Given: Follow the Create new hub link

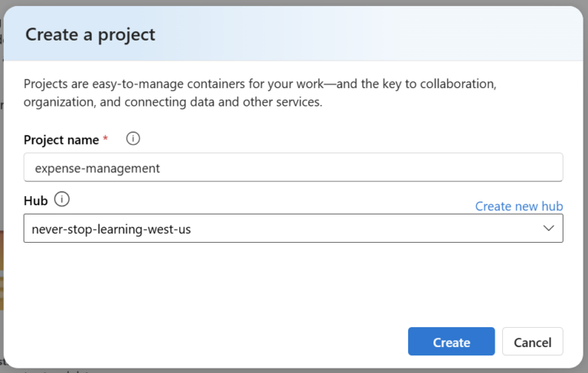Looking at the screenshot, I should (x=518, y=206).
